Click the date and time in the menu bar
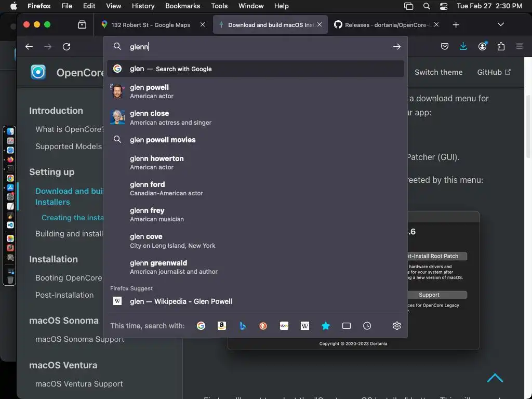Screen dimensions: 532x399 pos(489,6)
